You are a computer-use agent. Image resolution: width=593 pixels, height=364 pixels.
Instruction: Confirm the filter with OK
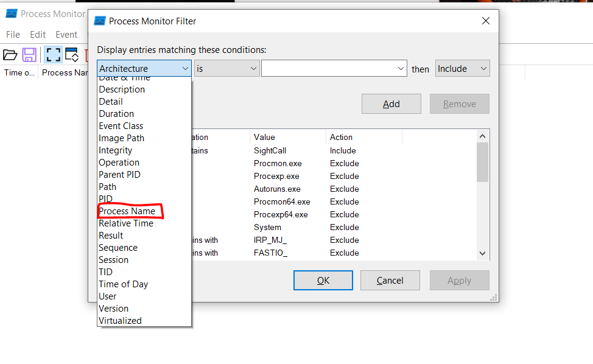tap(323, 280)
